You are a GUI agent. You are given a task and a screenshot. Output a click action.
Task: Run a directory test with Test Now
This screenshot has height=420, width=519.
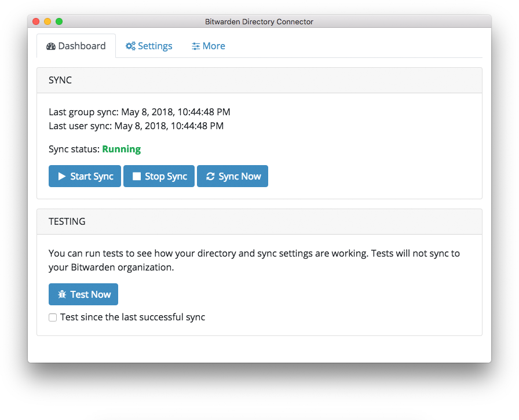(x=83, y=294)
